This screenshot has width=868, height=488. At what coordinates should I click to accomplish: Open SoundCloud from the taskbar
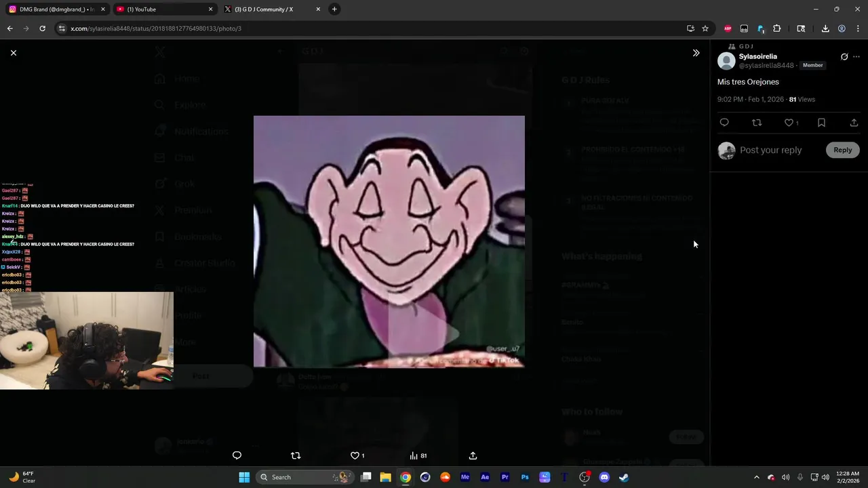[445, 477]
